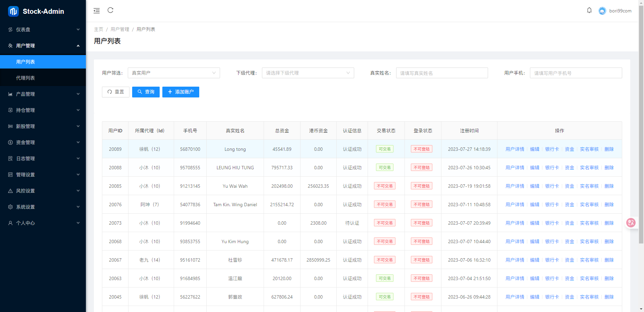The height and width of the screenshot is (312, 644).
Task: Click 不可交易 tag for user 20085
Action: pyautogui.click(x=385, y=186)
